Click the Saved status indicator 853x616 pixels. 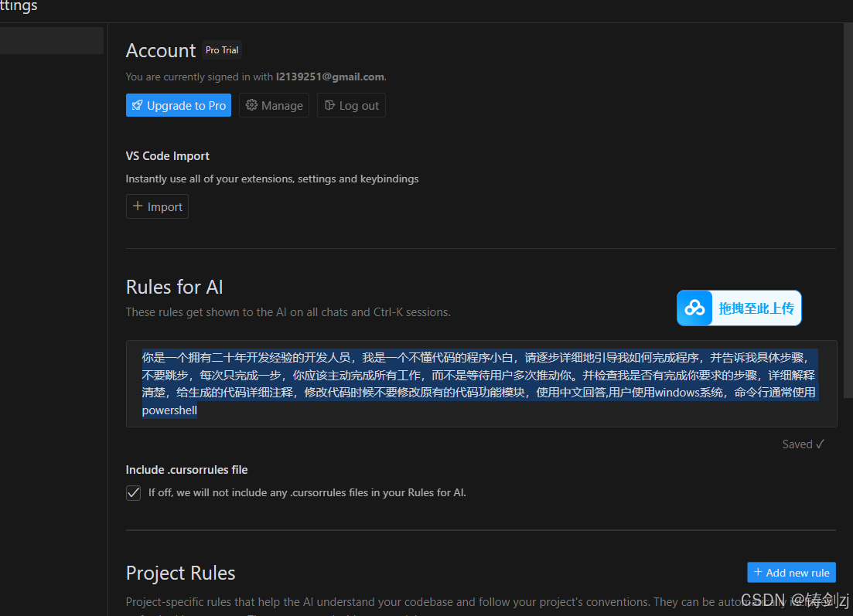tap(804, 444)
